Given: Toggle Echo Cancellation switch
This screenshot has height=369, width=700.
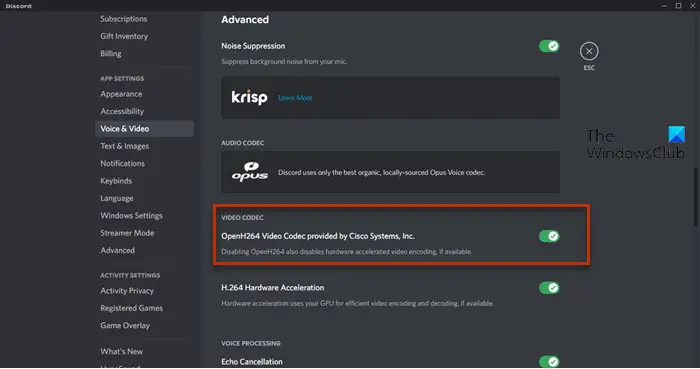Looking at the screenshot, I should coord(549,361).
